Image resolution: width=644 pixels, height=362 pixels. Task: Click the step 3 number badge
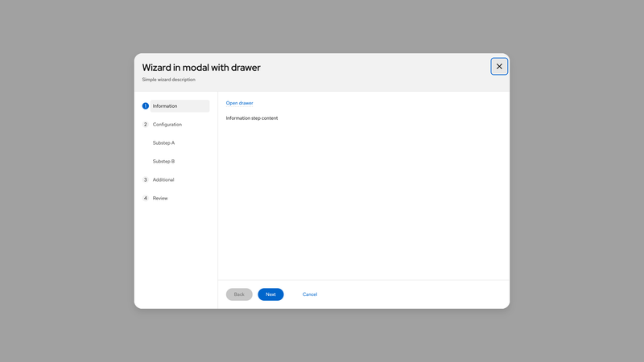pyautogui.click(x=146, y=179)
